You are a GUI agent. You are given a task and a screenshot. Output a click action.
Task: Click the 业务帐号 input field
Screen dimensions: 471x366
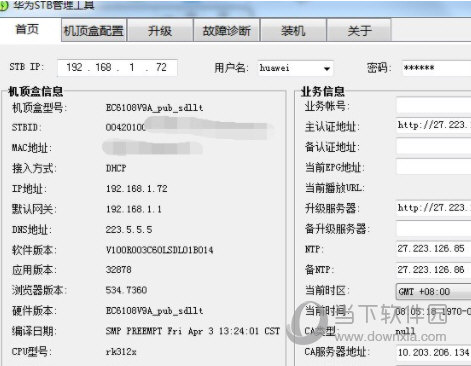[x=434, y=106]
